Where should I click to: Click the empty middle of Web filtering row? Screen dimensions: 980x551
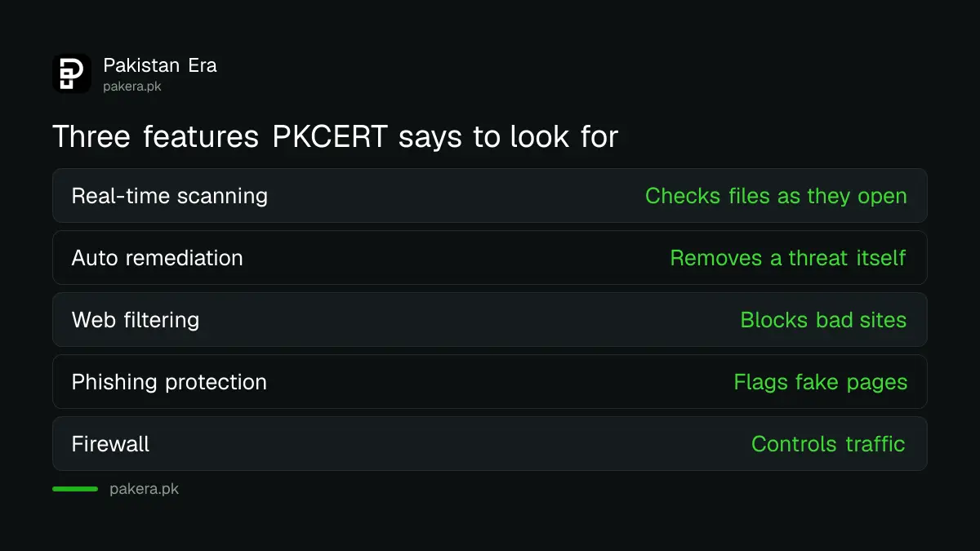tap(470, 320)
